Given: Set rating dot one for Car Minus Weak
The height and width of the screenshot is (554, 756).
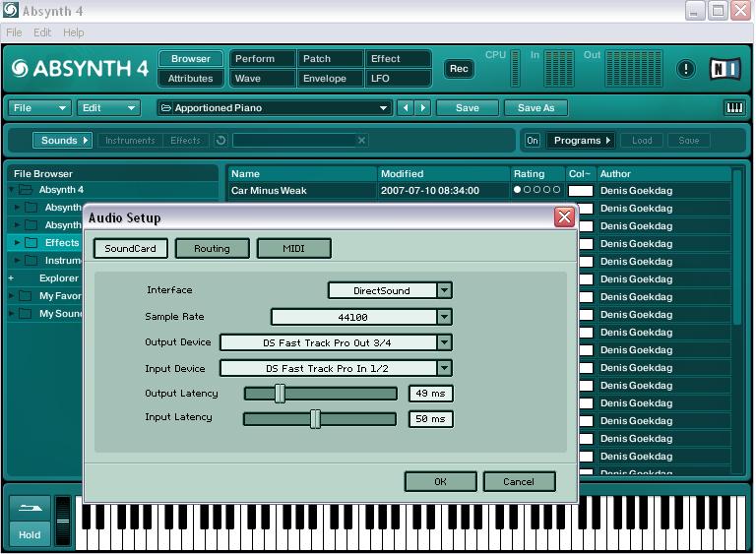Looking at the screenshot, I should 517,190.
